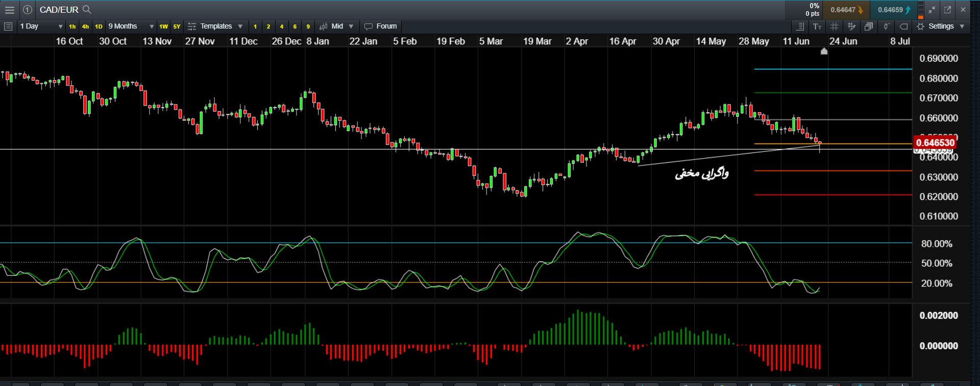980x386 pixels.
Task: Click the crosshair grid tool icon
Action: (x=835, y=27)
